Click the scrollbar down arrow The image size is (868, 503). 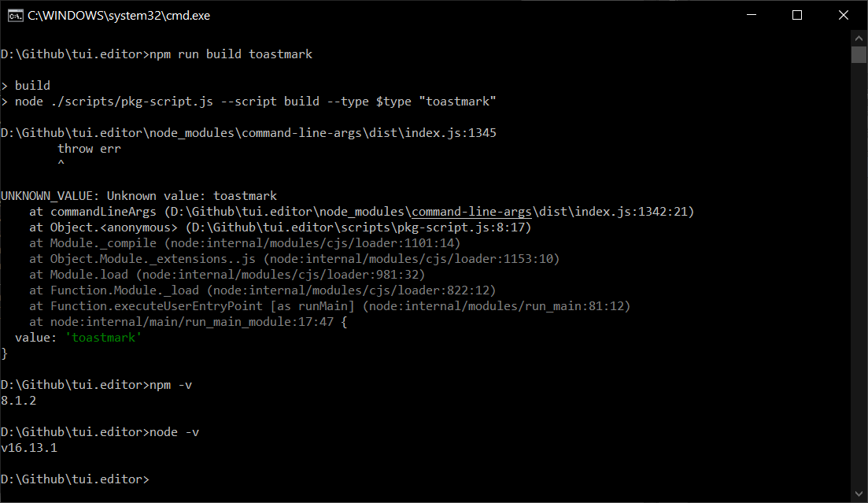[x=858, y=494]
